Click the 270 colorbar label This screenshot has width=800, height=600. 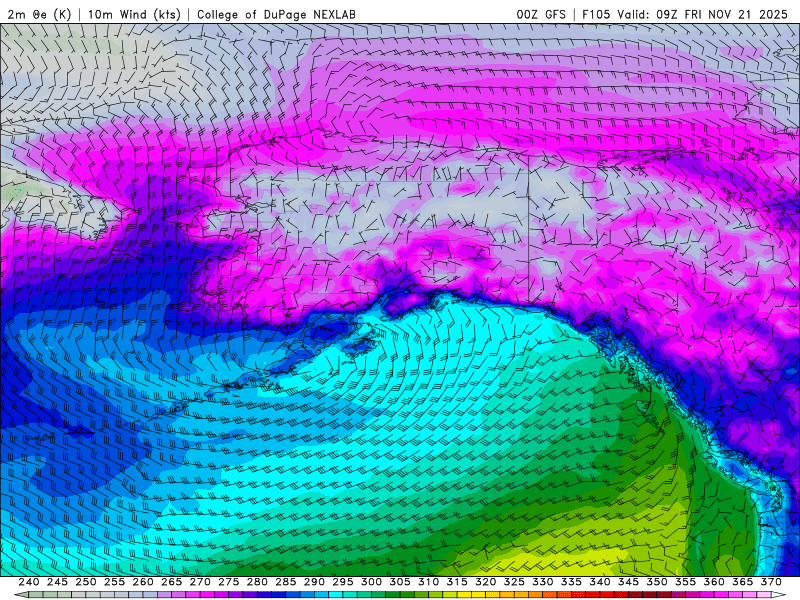(x=199, y=582)
